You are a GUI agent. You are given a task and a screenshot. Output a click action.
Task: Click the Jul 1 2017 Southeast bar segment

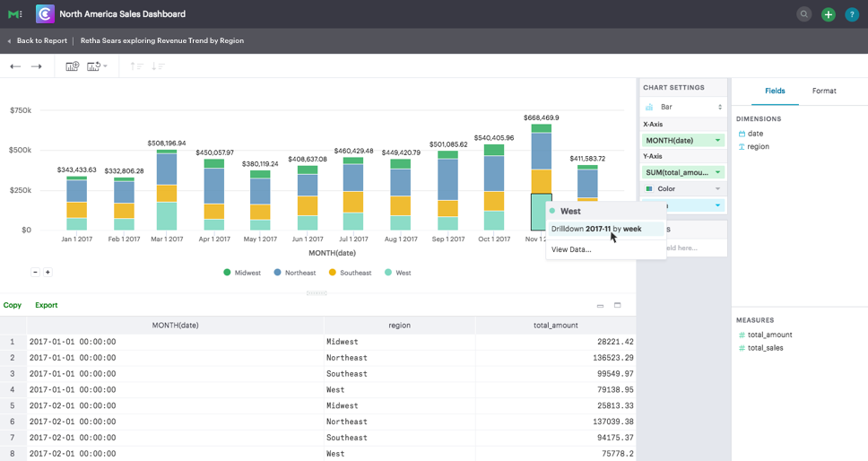point(353,203)
